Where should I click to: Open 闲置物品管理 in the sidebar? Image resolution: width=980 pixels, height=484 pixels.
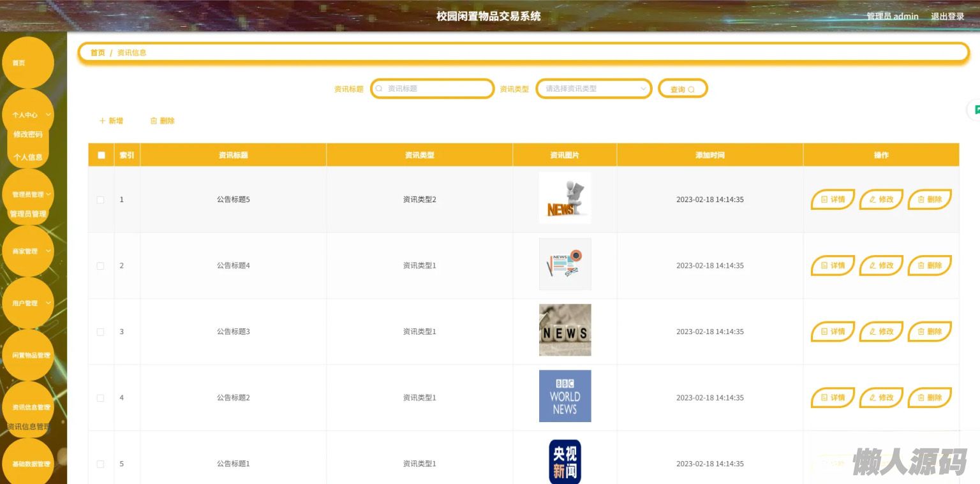(x=28, y=355)
